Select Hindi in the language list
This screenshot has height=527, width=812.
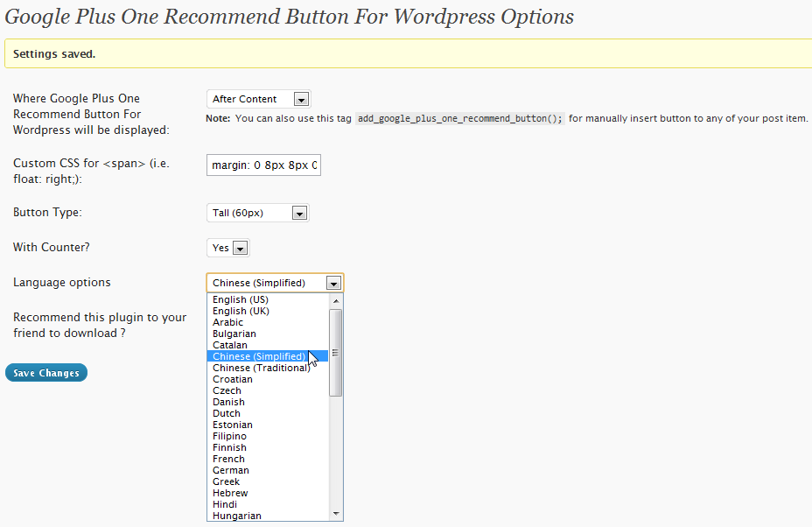coord(267,505)
